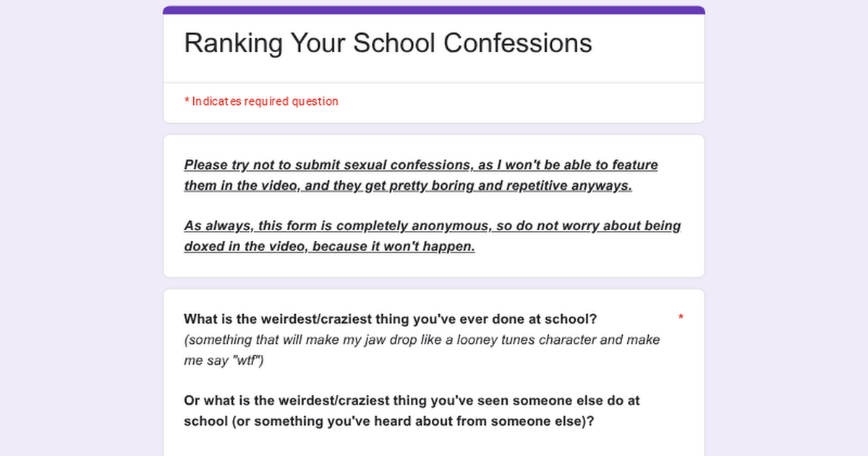Click the line "school (or something you've heard about"
Viewport: 868px width, 456px height.
tap(389, 421)
